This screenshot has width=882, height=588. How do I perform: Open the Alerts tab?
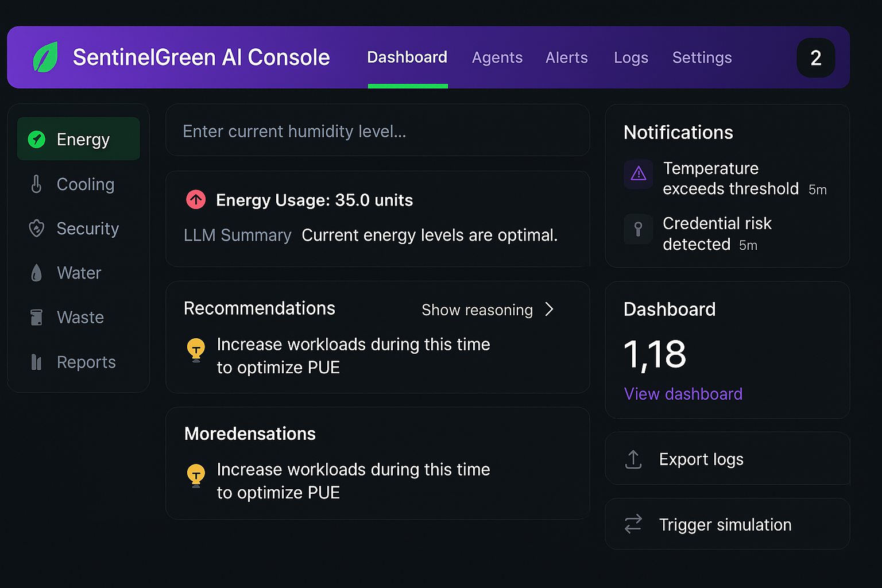(x=567, y=57)
